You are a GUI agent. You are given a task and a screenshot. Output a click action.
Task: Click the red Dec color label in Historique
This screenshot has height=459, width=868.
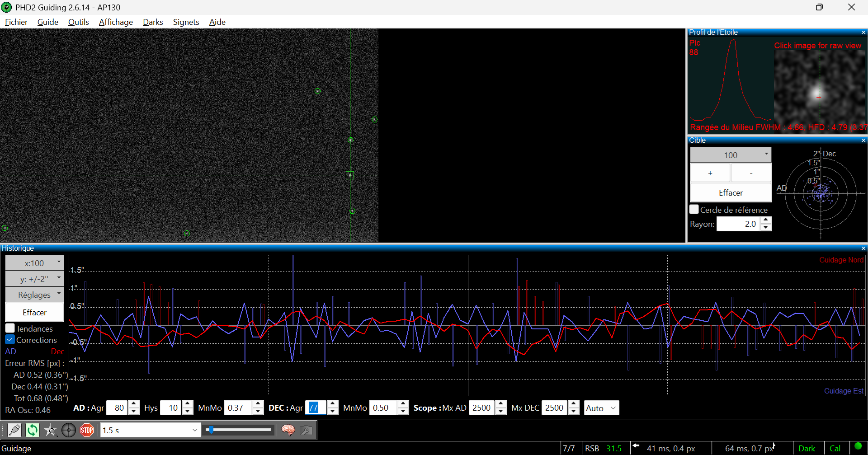tap(57, 351)
